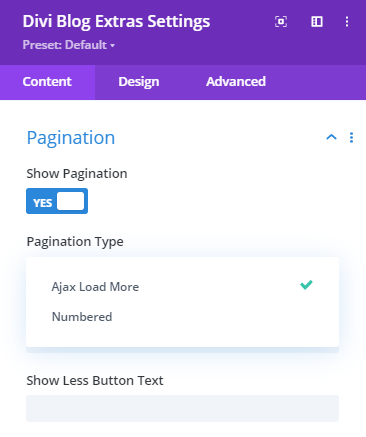Snap settings panel to sidebar
The width and height of the screenshot is (366, 437).
tap(317, 22)
